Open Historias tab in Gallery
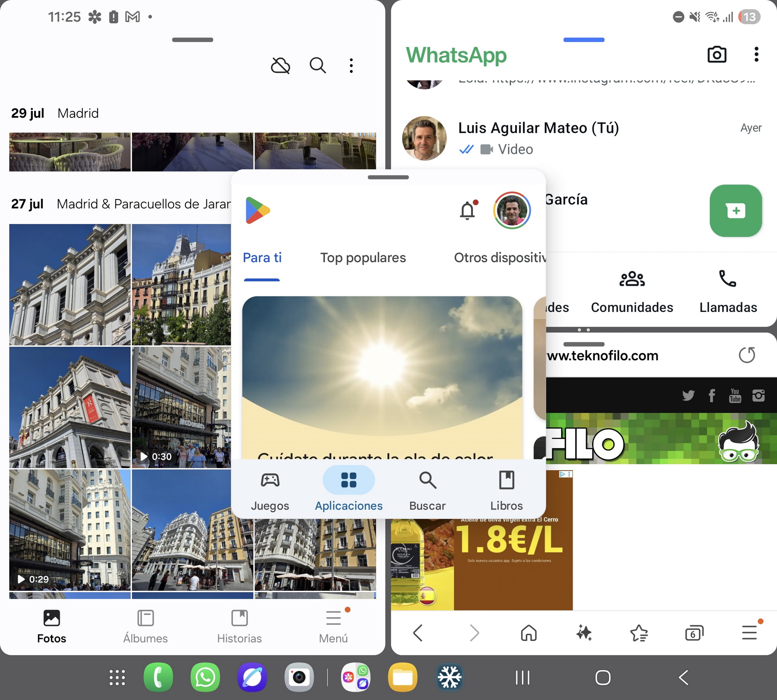The width and height of the screenshot is (777, 700). pyautogui.click(x=239, y=627)
